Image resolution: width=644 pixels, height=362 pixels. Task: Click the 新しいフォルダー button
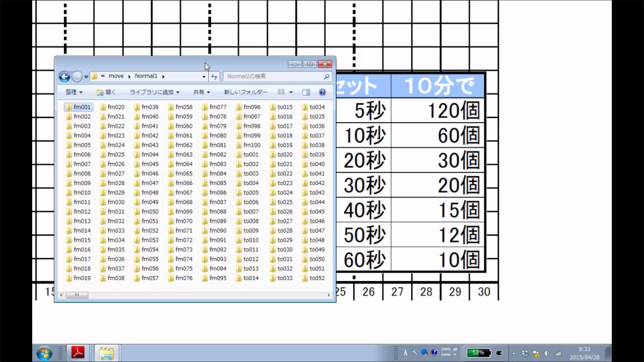pyautogui.click(x=246, y=92)
